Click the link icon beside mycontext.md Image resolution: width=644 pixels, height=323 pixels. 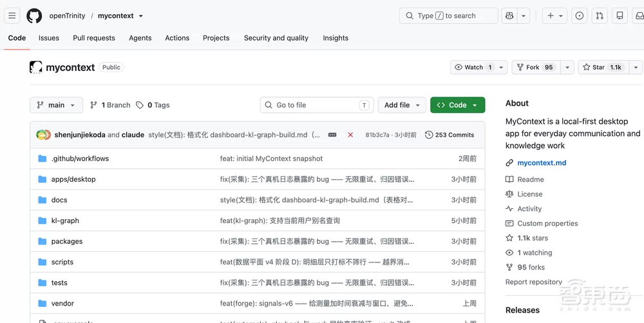[509, 163]
